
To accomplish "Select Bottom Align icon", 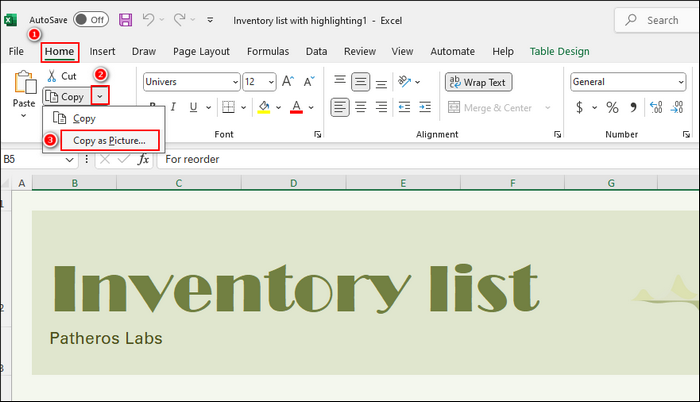I will pos(381,82).
